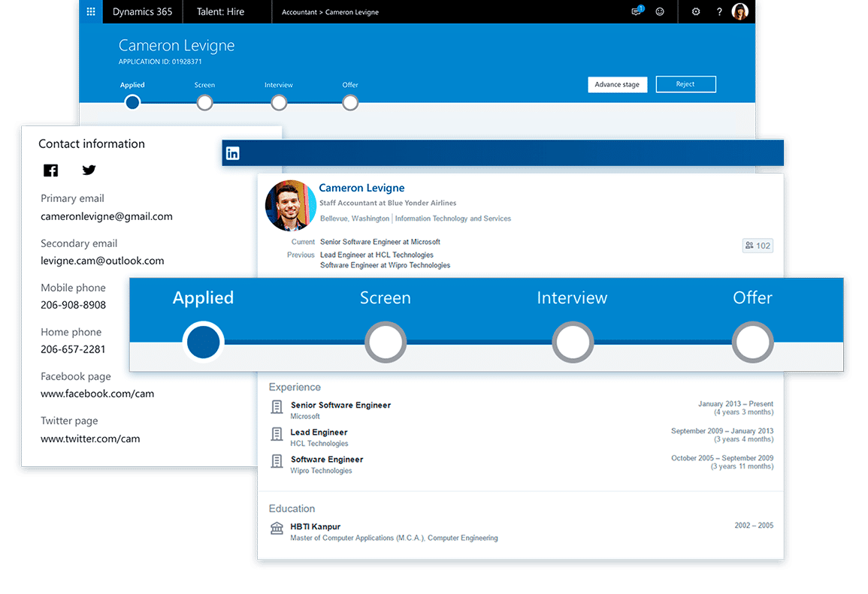Click the building icon beside Lead Engineer
868x594 pixels.
click(277, 434)
